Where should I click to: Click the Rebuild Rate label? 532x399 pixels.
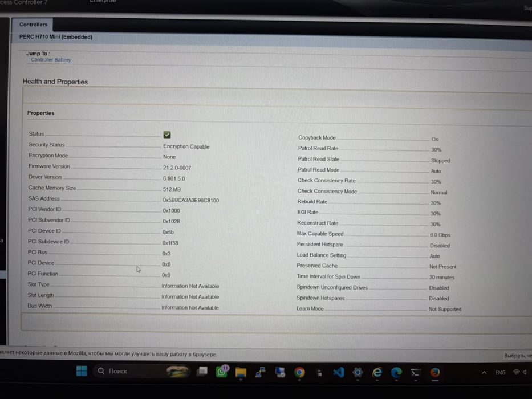[312, 202]
